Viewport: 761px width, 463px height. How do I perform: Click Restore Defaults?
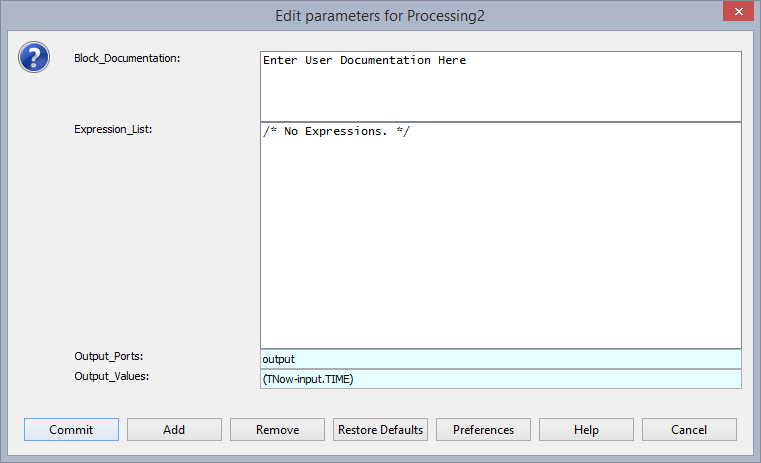coord(380,430)
